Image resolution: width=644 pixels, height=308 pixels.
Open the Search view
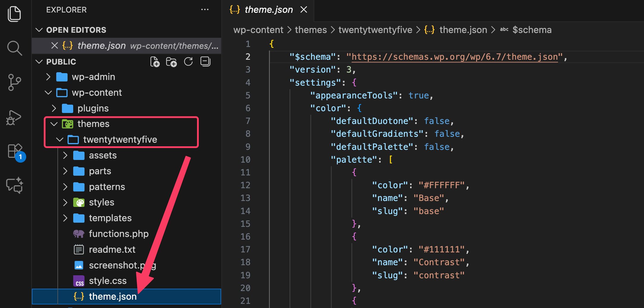point(14,48)
